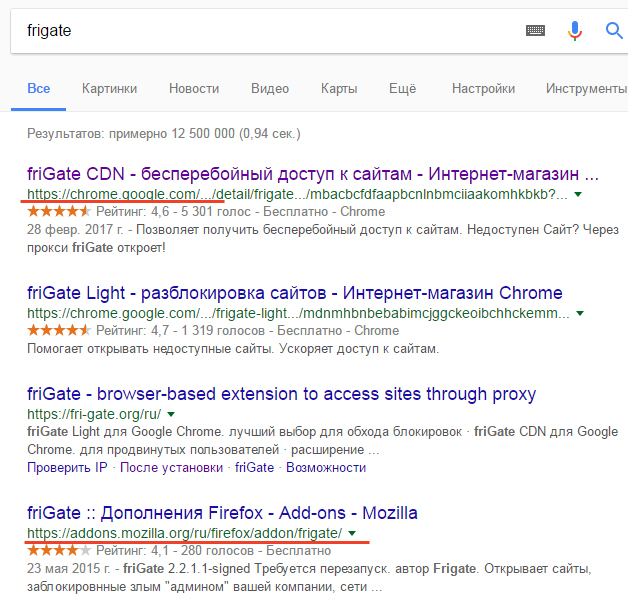
Task: Open the friGate Light result link
Action: pyautogui.click(x=294, y=293)
